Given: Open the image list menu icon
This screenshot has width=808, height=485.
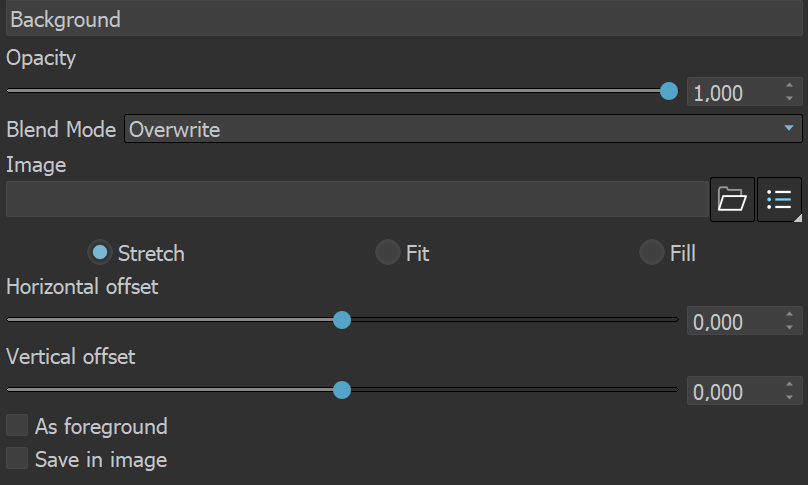Looking at the screenshot, I should [x=779, y=199].
